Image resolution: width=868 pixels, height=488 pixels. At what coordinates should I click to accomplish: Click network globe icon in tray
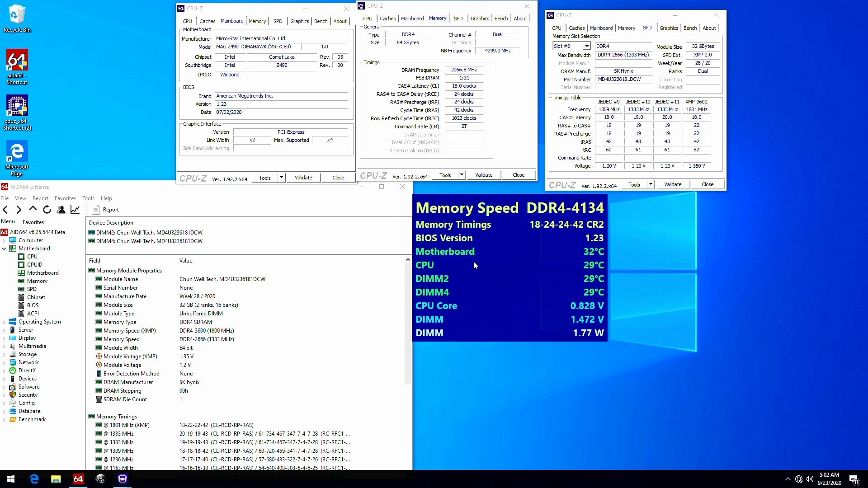point(799,479)
